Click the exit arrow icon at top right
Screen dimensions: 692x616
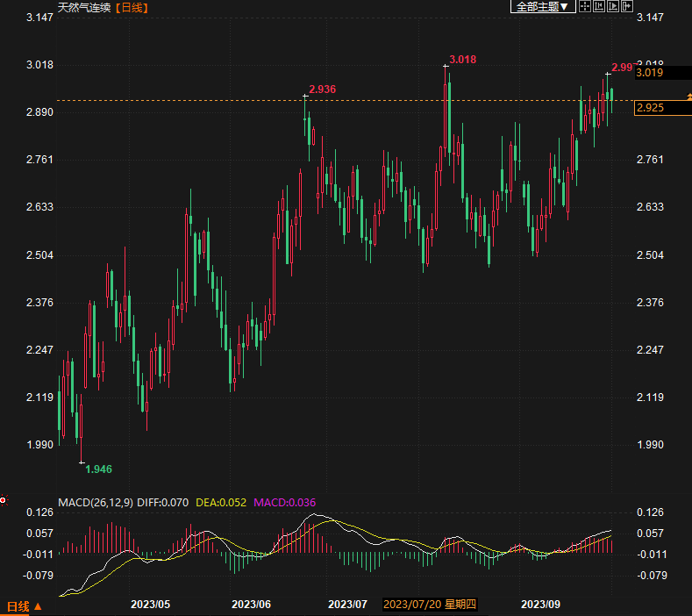pos(626,7)
